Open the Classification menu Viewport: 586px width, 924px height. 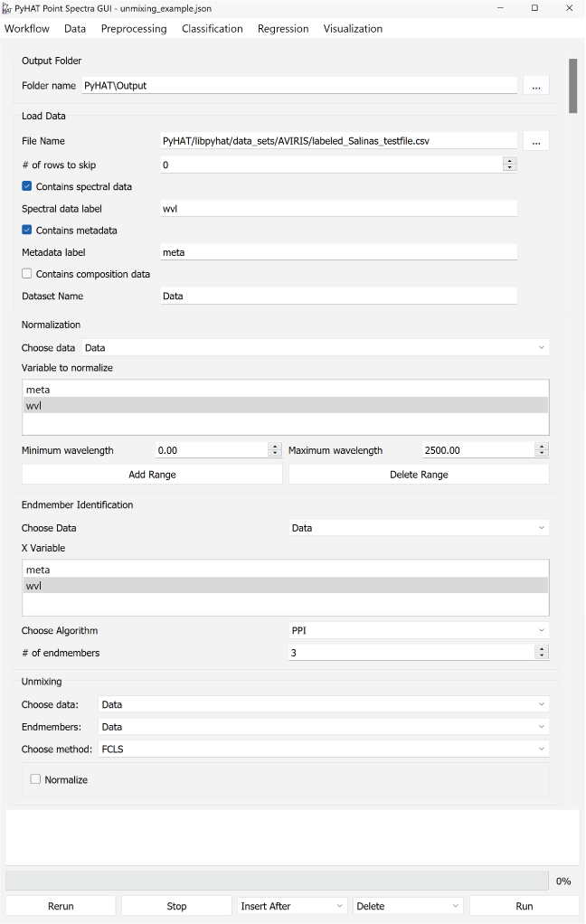tap(212, 29)
